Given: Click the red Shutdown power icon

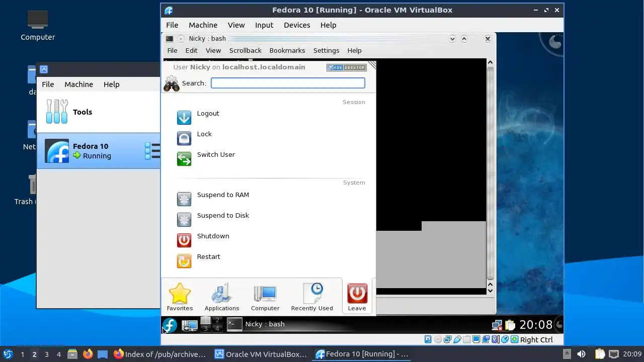Looking at the screenshot, I should coord(184,240).
